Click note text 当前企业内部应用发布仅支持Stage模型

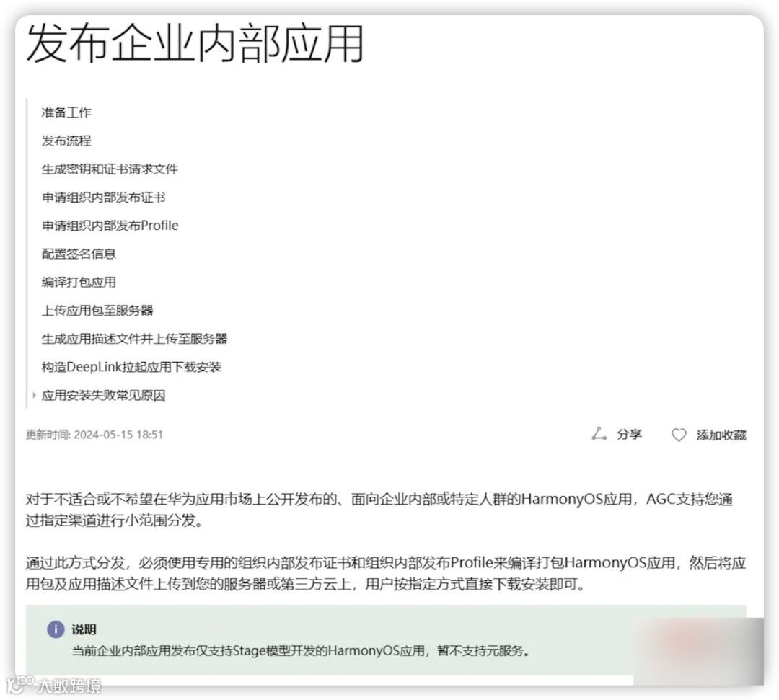[301, 650]
